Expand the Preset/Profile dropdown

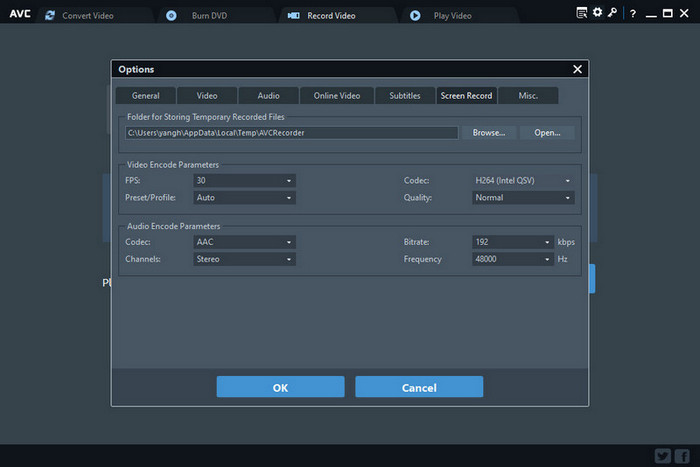(x=244, y=197)
